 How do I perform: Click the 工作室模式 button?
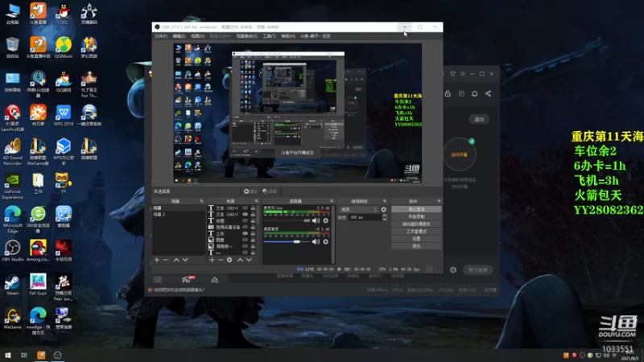point(416,232)
